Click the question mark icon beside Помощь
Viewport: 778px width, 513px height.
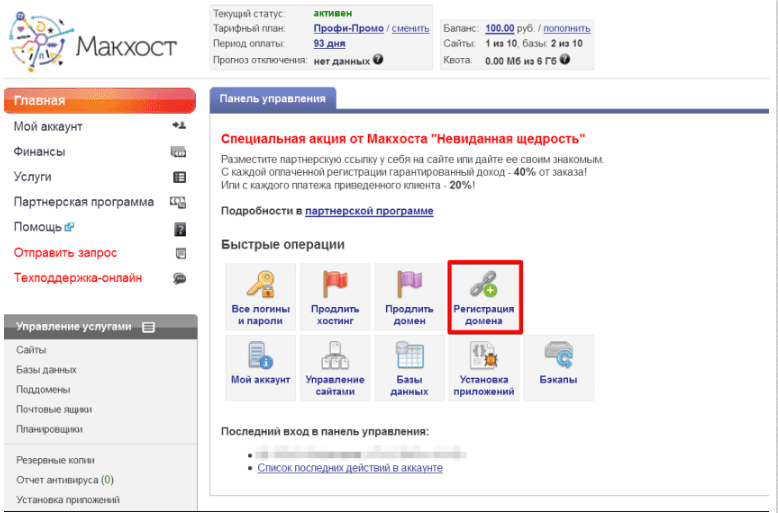[x=180, y=229]
